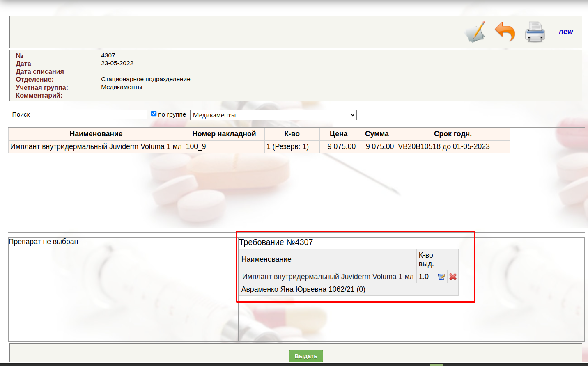
Task: Click the 'VB20B10518 до 01-05-2023' expiry cell
Action: point(443,146)
